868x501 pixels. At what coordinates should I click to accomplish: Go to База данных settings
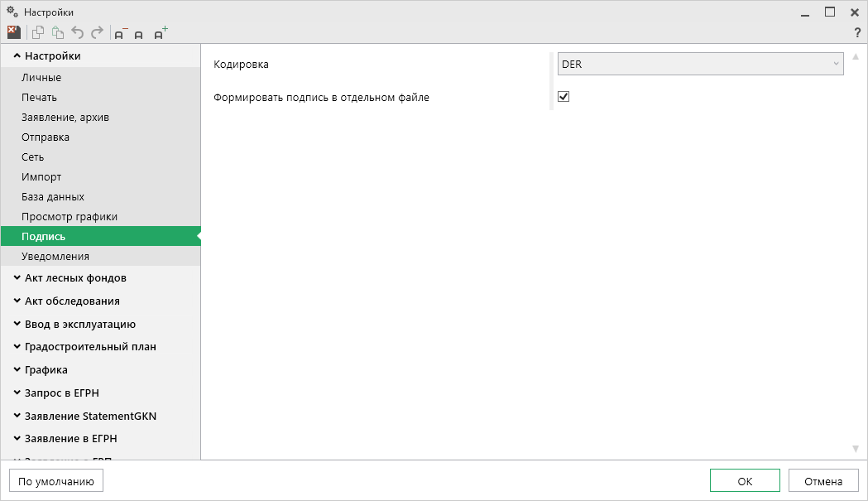point(53,197)
